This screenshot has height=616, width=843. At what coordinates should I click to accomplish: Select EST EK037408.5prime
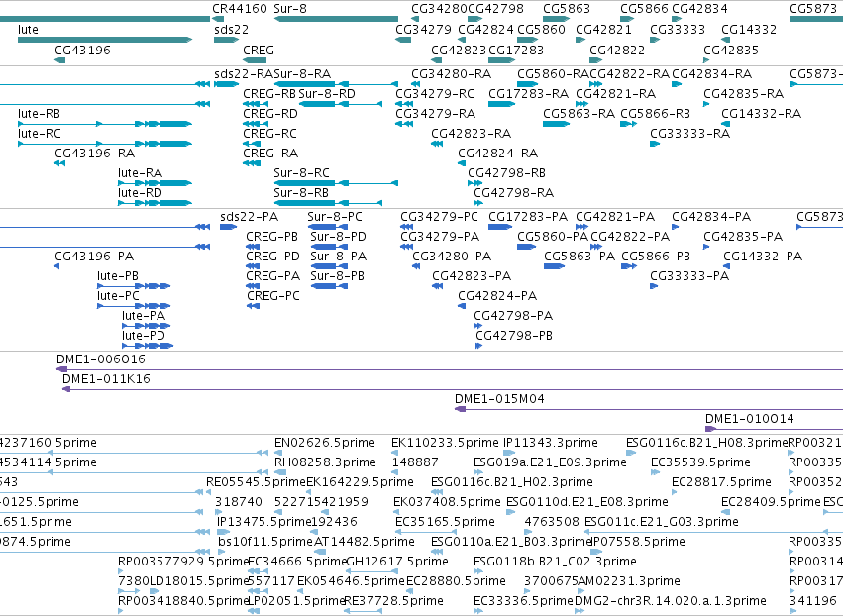coord(447,502)
